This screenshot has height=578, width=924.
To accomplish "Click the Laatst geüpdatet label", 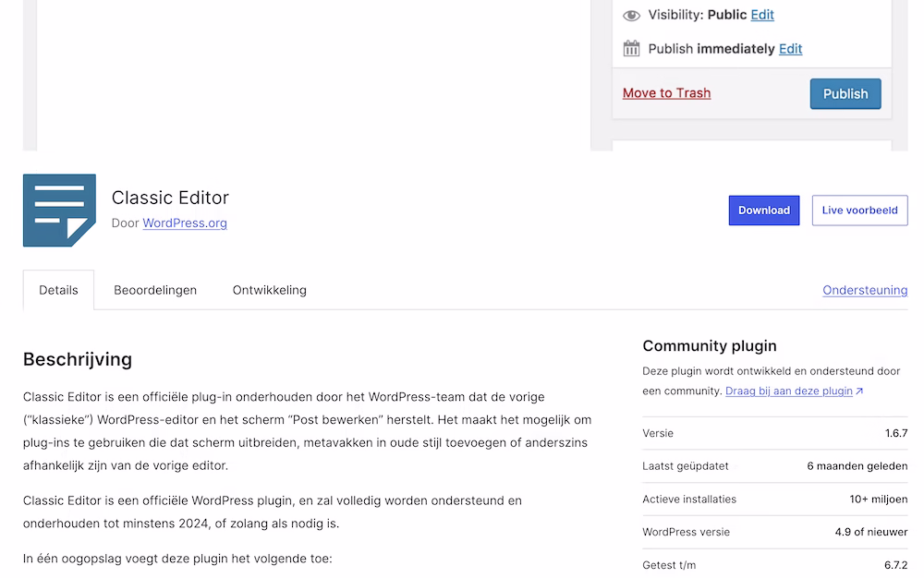I will (x=686, y=466).
